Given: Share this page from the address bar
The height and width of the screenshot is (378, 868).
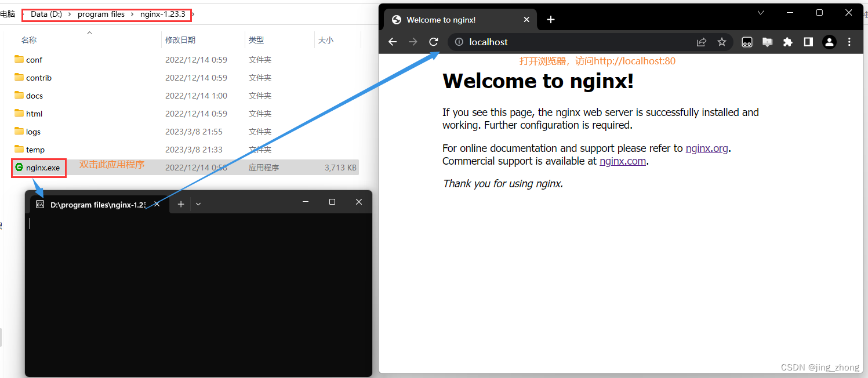Looking at the screenshot, I should [702, 42].
